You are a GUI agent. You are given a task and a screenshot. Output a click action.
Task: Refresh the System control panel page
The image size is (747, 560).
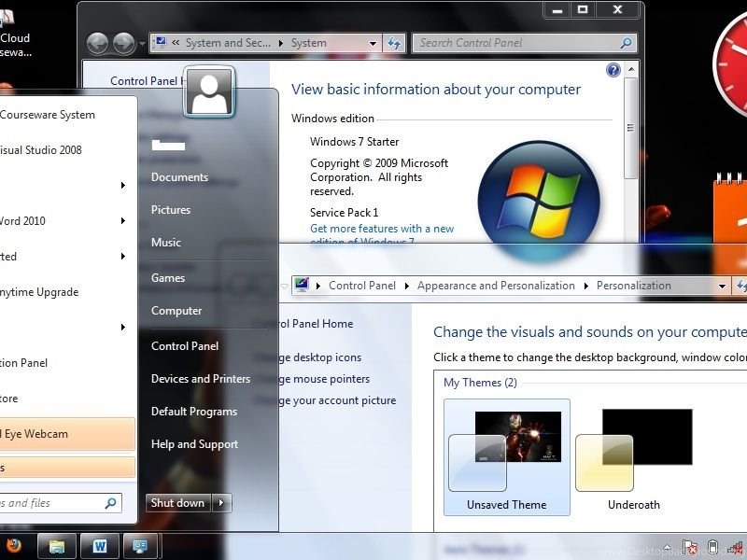394,43
